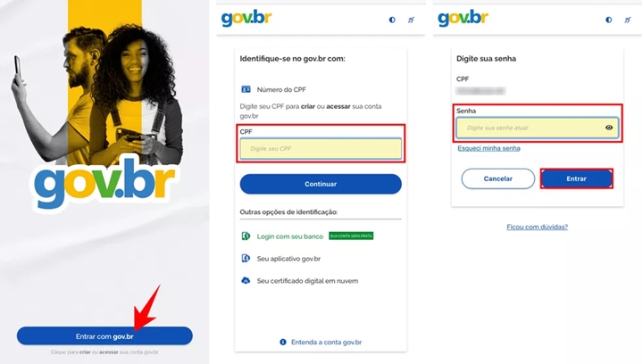Click the Cancelar button

(x=497, y=179)
